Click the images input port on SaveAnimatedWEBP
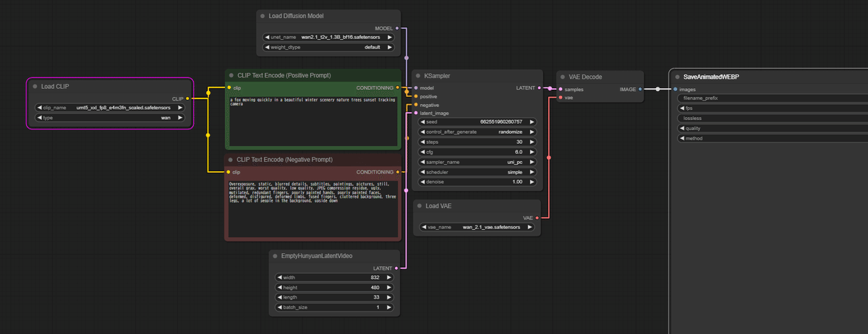 point(674,90)
